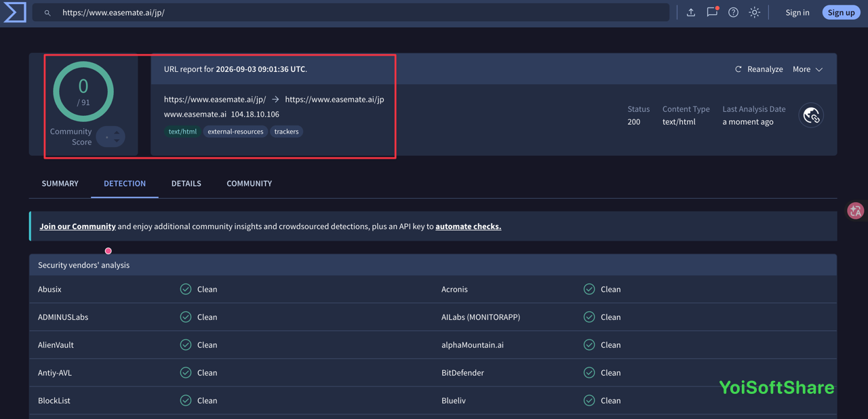Click the IP address 104.18.10.106
This screenshot has height=419, width=868.
255,114
